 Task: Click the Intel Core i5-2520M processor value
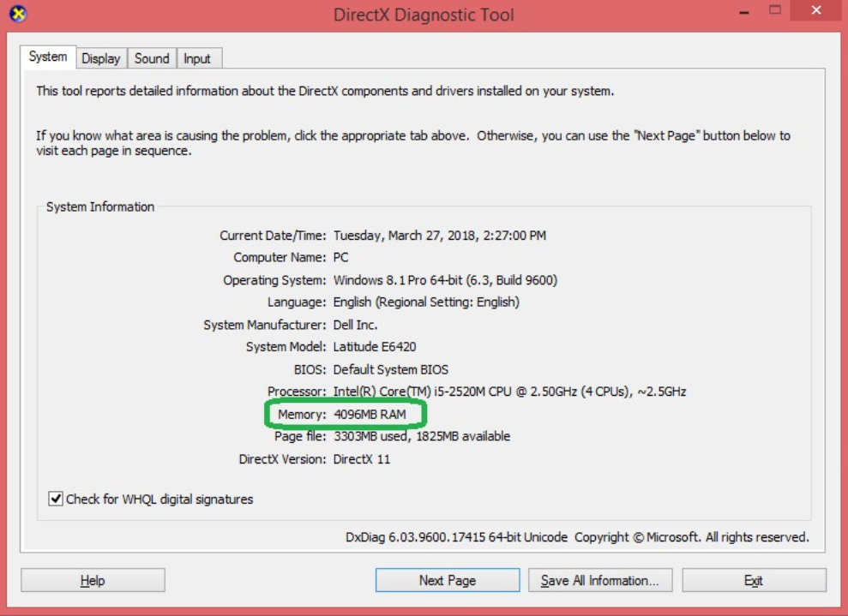point(509,392)
